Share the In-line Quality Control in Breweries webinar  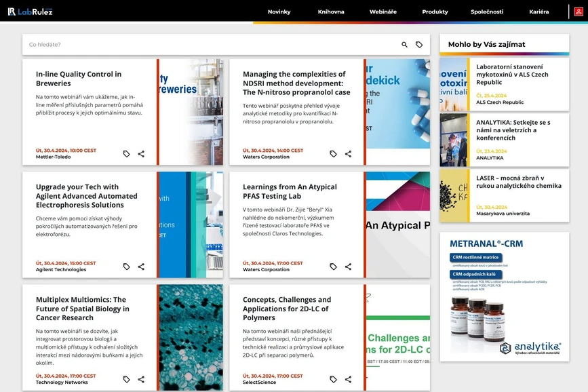[x=141, y=154]
